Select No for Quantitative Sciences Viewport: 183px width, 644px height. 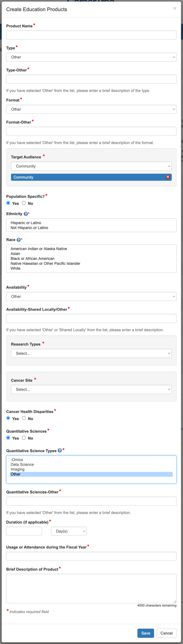pyautogui.click(x=24, y=438)
